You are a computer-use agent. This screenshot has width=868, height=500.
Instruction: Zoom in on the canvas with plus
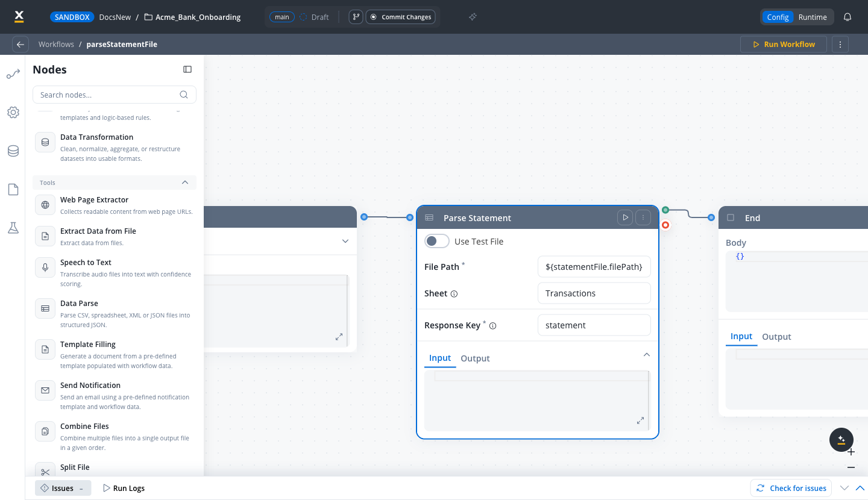851,452
